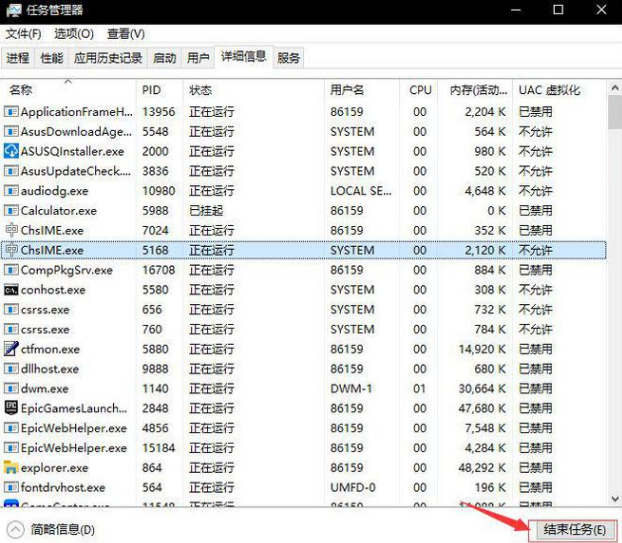Click the ChsIME.exe icon for PID 5168
This screenshot has height=543, width=622.
point(11,250)
